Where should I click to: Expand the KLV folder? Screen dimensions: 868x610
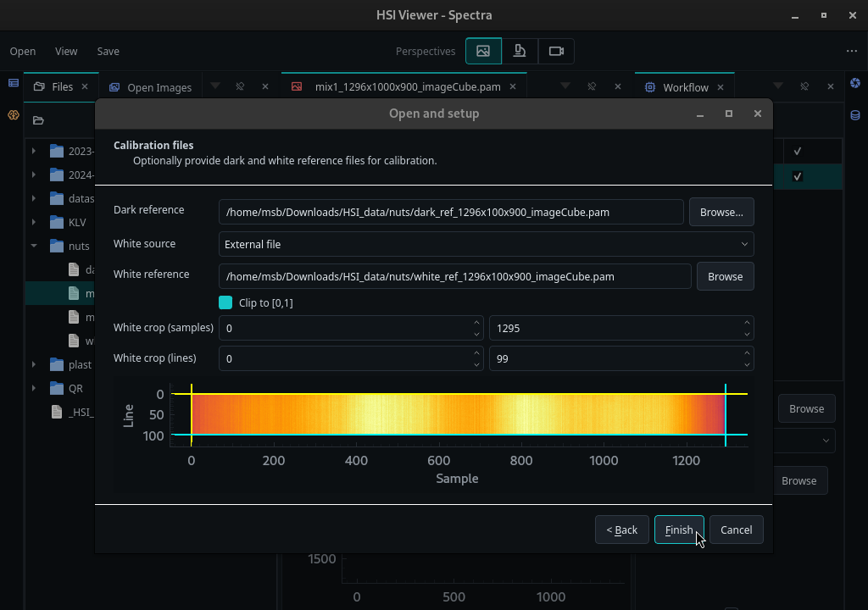tap(34, 222)
